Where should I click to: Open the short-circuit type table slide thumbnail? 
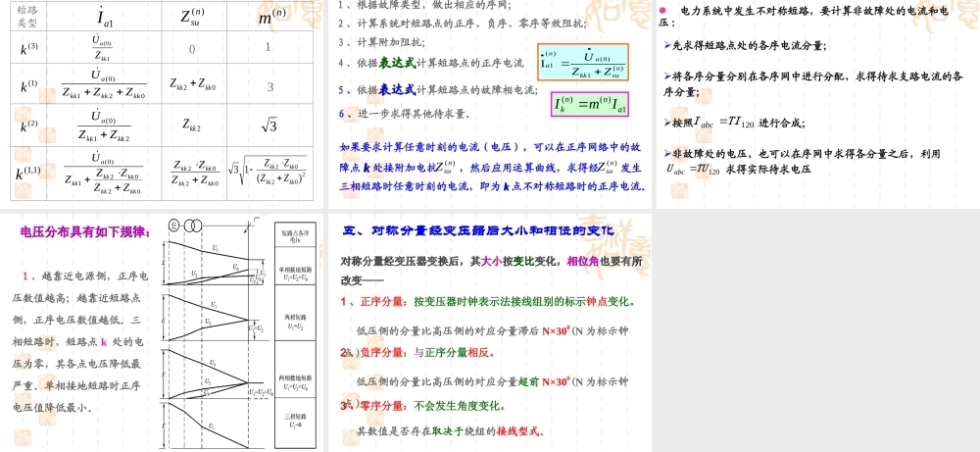pos(163,104)
